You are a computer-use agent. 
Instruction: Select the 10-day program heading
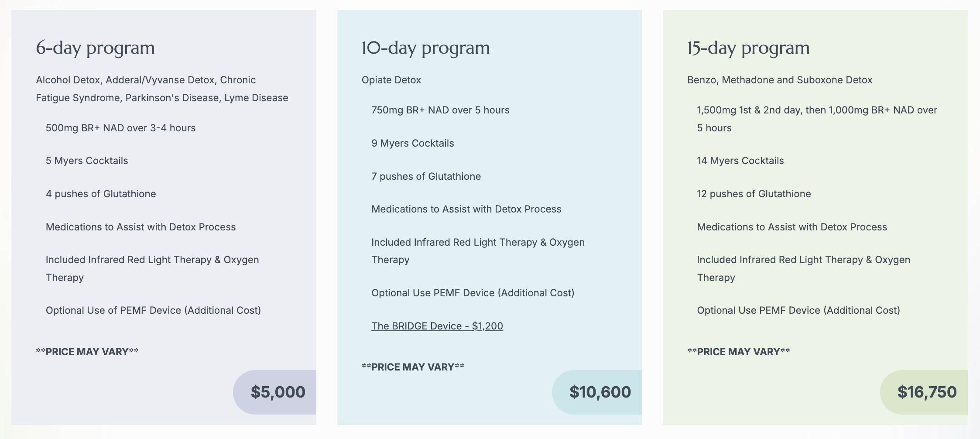425,48
